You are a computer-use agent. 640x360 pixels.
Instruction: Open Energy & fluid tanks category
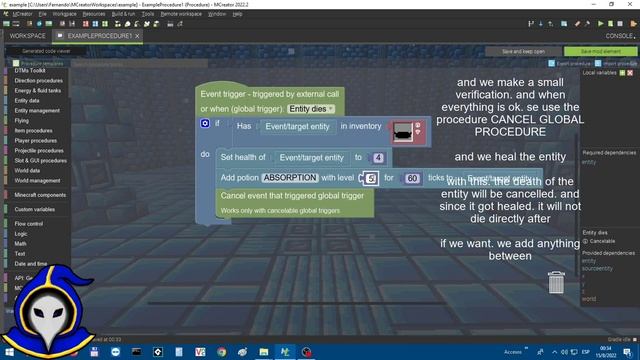[38, 91]
